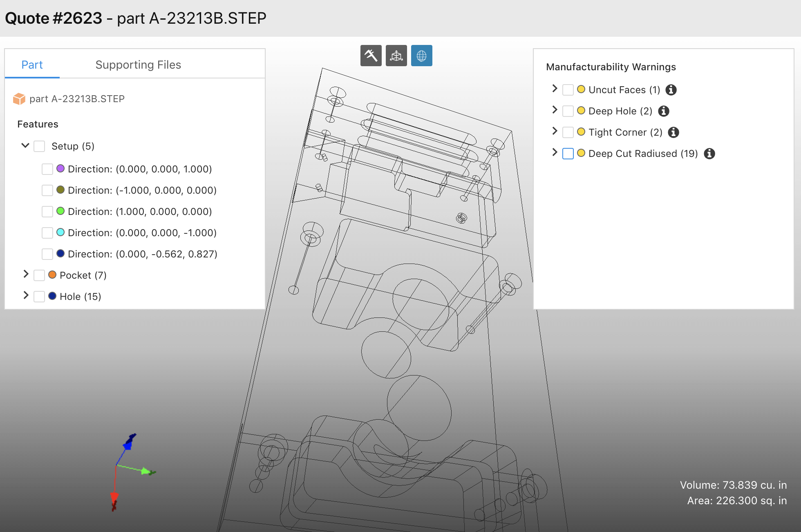The width and height of the screenshot is (801, 532).
Task: Check the Tight Corner warning checkbox
Action: tap(568, 132)
